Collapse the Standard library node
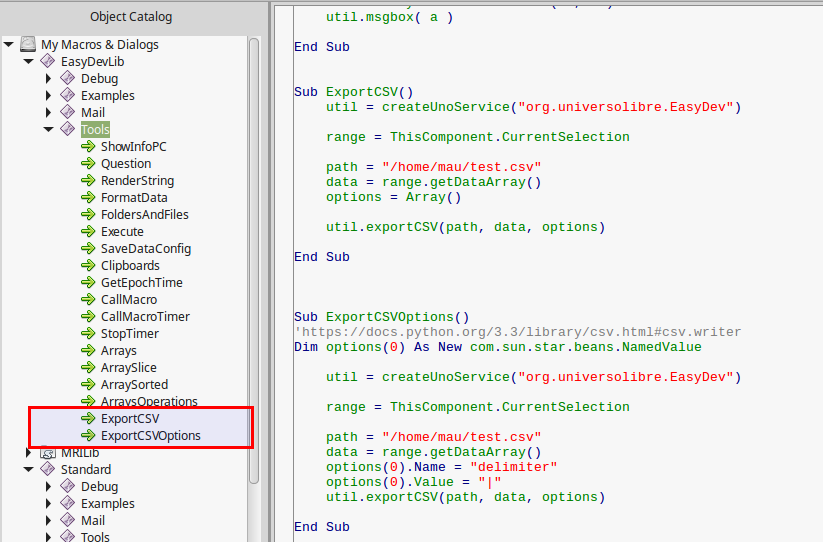Viewport: 823px width, 542px height. point(29,470)
